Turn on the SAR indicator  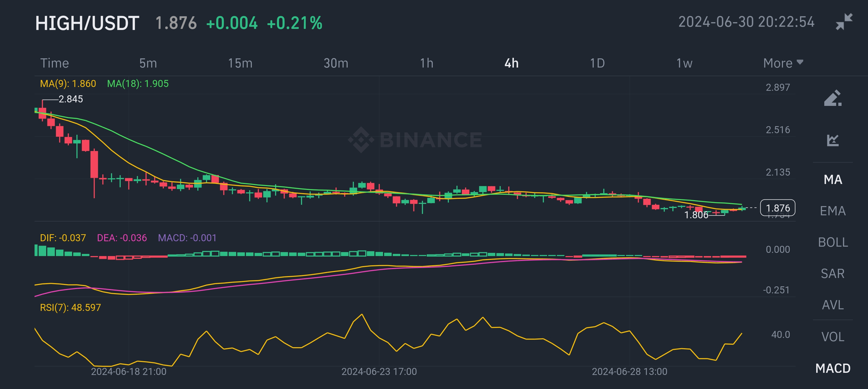[x=833, y=274]
